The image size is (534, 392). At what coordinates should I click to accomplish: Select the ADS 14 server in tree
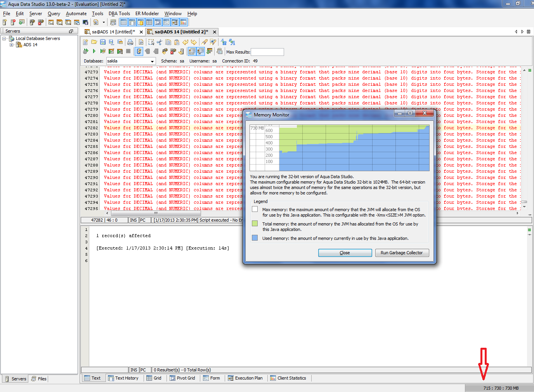point(30,45)
